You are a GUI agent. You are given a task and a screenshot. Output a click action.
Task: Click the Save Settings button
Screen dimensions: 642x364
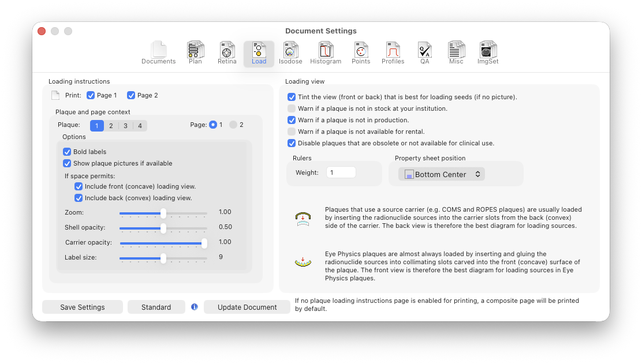tap(83, 307)
